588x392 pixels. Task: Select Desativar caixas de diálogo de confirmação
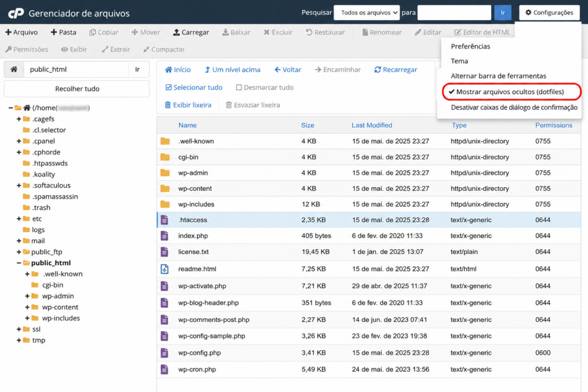click(x=514, y=107)
